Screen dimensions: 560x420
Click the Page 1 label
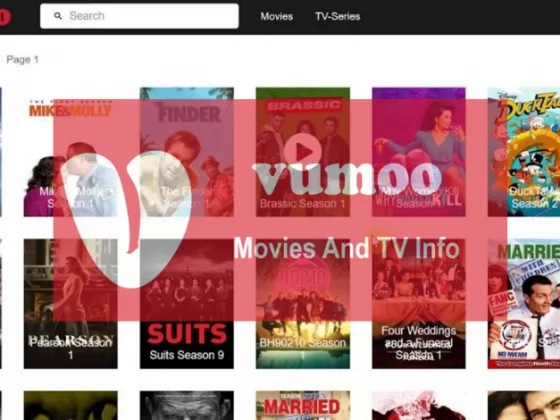pyautogui.click(x=22, y=60)
